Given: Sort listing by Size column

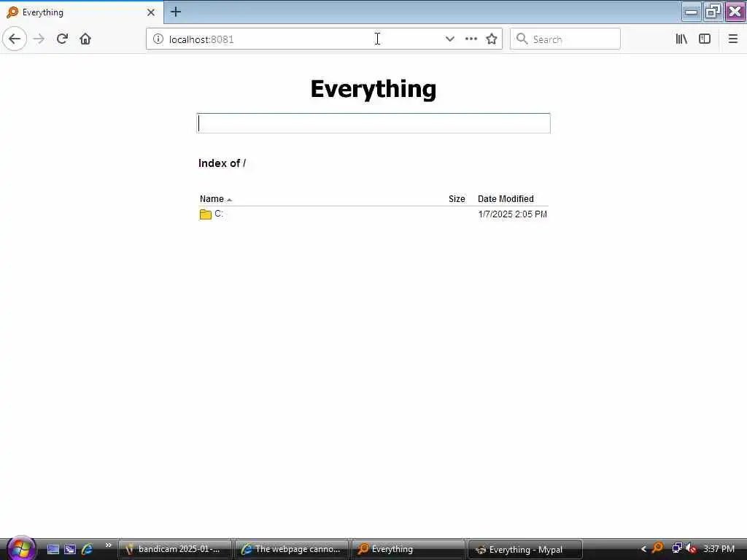Looking at the screenshot, I should point(457,199).
